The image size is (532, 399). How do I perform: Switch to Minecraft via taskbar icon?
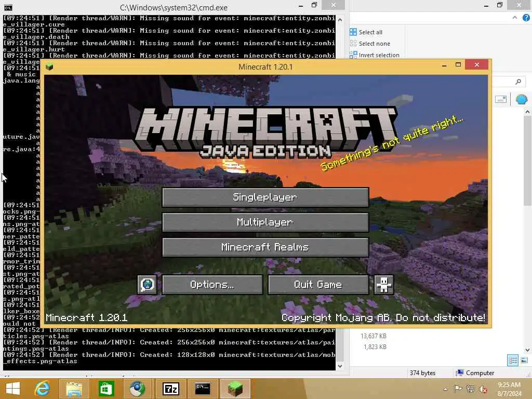pos(235,389)
